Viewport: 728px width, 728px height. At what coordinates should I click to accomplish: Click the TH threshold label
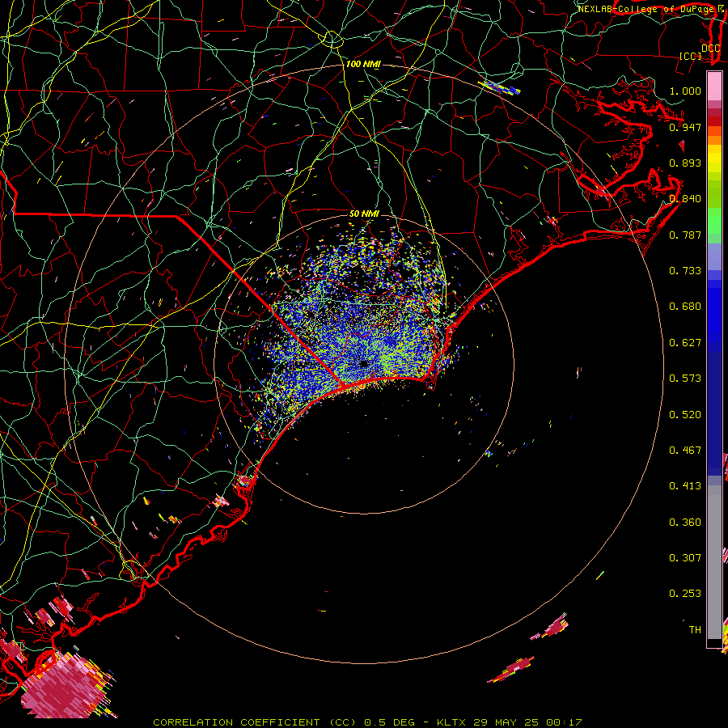pos(695,630)
